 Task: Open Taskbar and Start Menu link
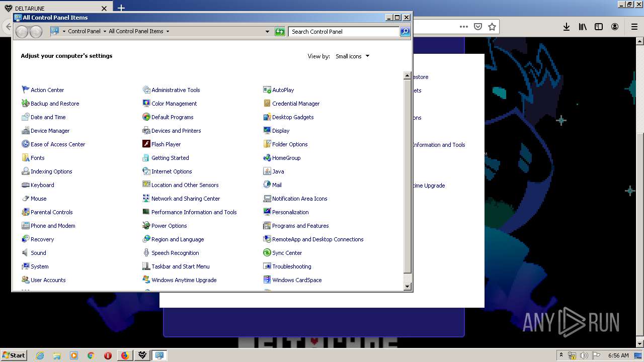coord(181,266)
